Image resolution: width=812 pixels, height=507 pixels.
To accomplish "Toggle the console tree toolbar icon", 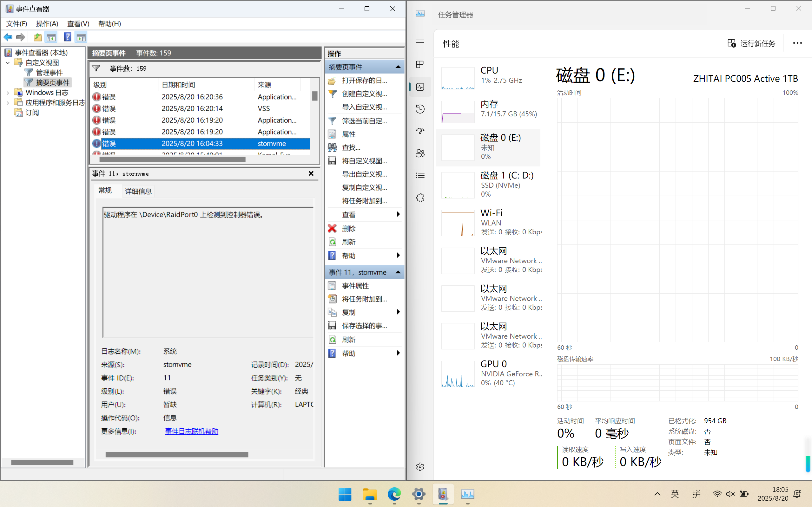I will pyautogui.click(x=51, y=37).
